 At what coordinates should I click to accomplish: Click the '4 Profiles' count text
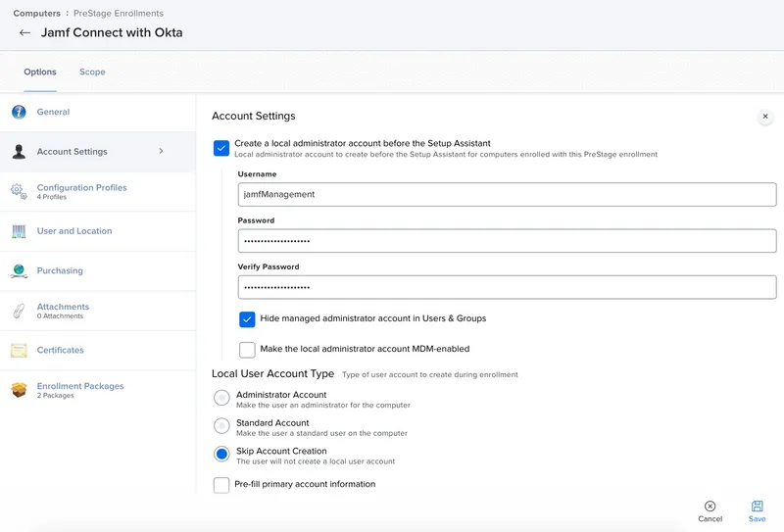point(52,197)
